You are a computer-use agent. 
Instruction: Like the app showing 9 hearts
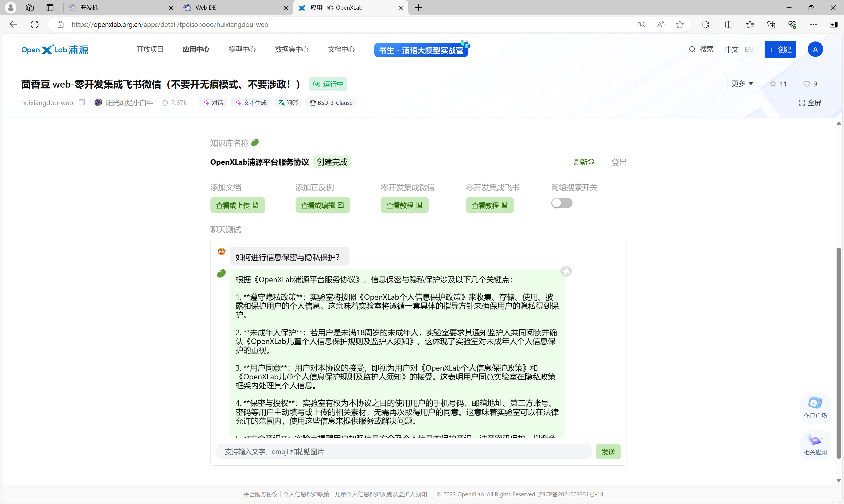[x=810, y=84]
